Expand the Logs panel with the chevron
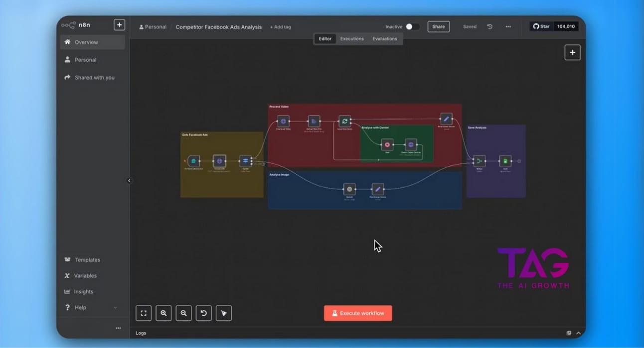 [x=578, y=333]
